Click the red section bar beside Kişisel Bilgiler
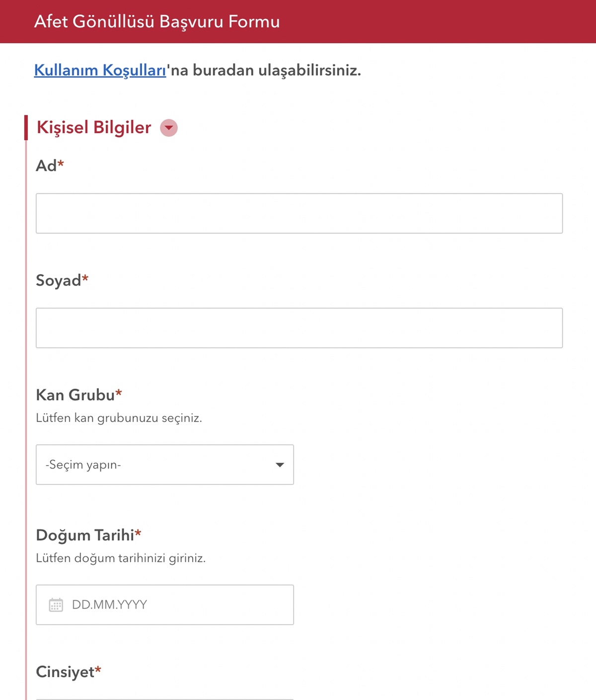The height and width of the screenshot is (700, 596). 26,128
